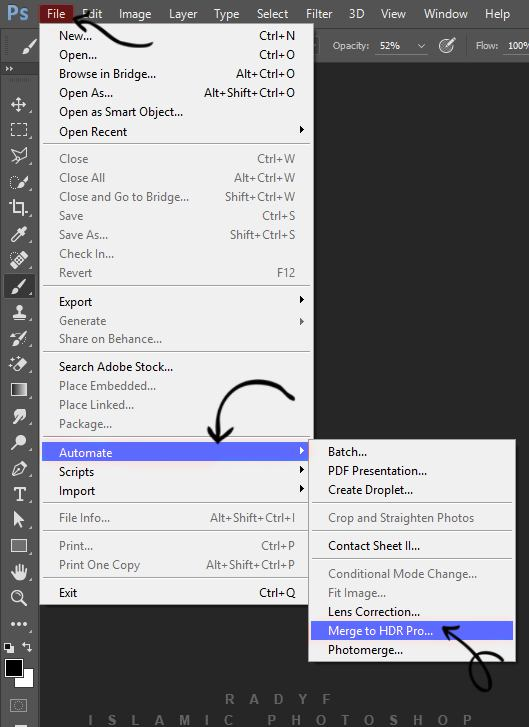This screenshot has height=727, width=529.
Task: Select the Move tool
Action: 19,104
